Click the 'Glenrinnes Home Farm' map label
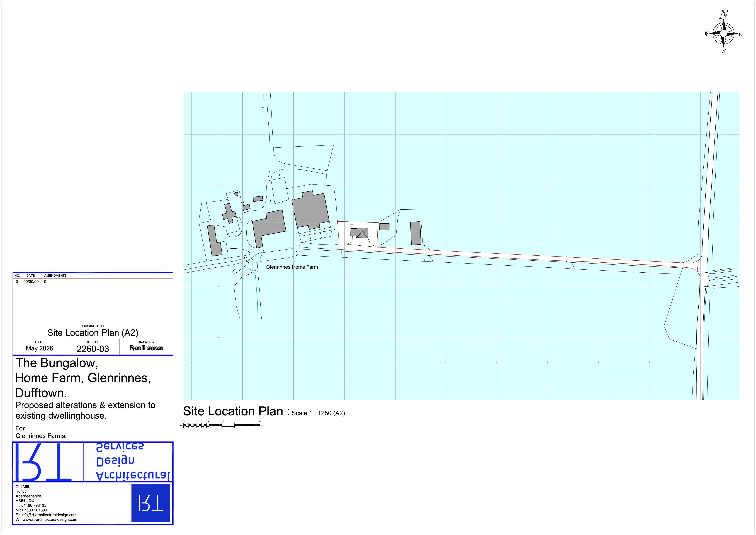 (292, 267)
